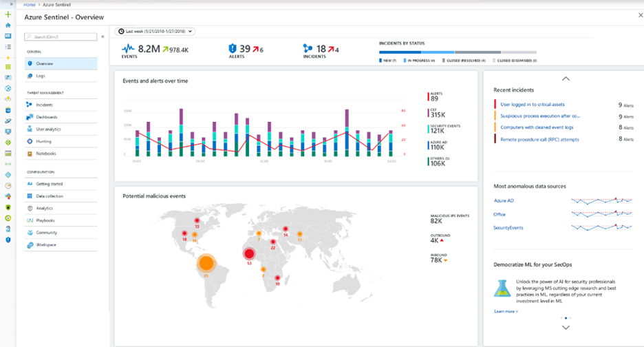
Task: Click the Getting started cloud icon
Action: [30, 184]
